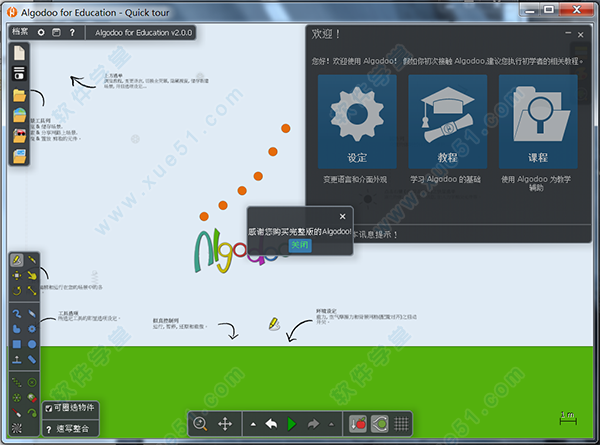600x445 pixels.
Task: Select the Laser pen tool
Action: point(16,413)
